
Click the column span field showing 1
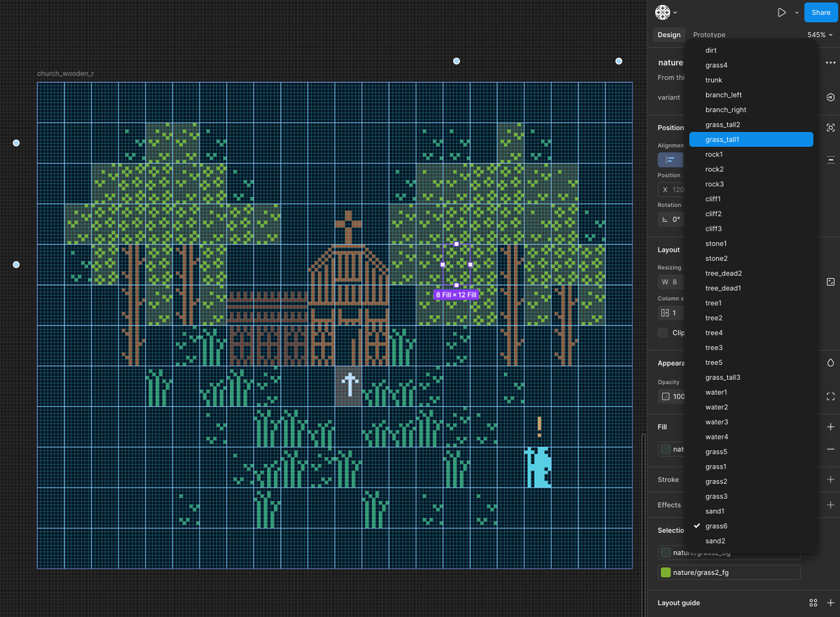(671, 313)
